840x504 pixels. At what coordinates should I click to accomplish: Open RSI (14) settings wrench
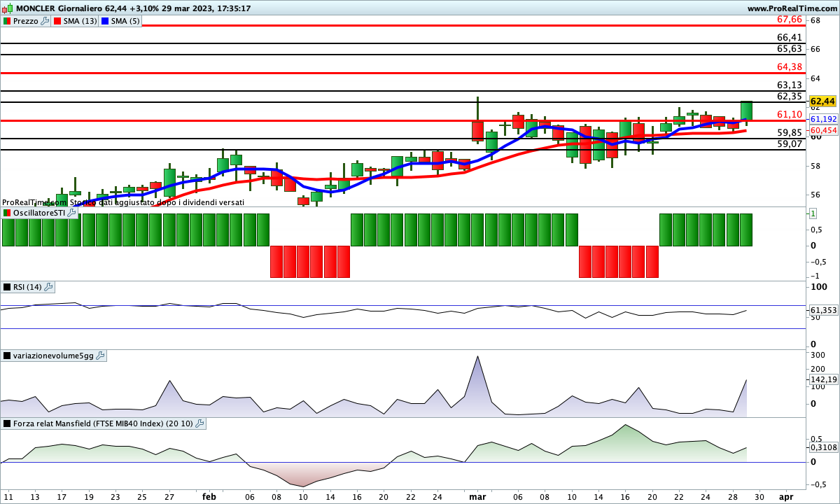click(49, 287)
